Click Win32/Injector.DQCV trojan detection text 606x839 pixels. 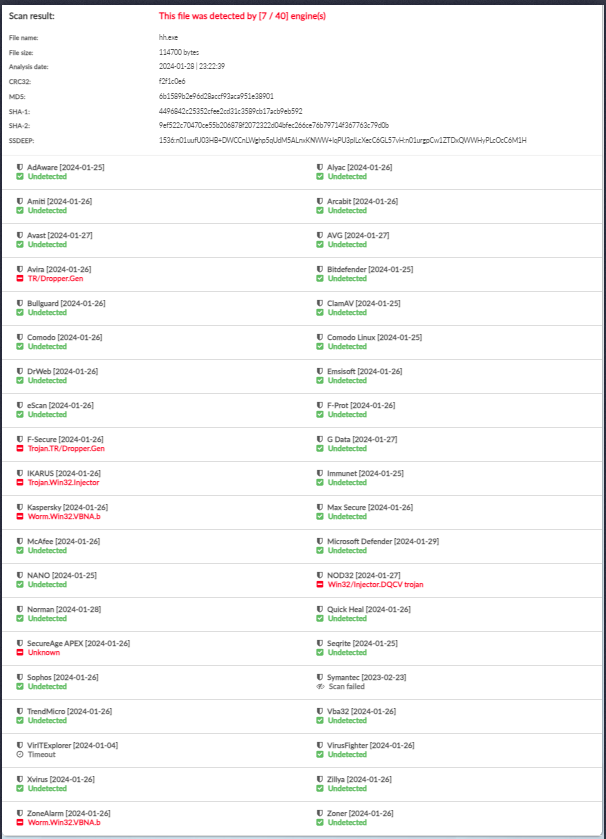point(375,584)
